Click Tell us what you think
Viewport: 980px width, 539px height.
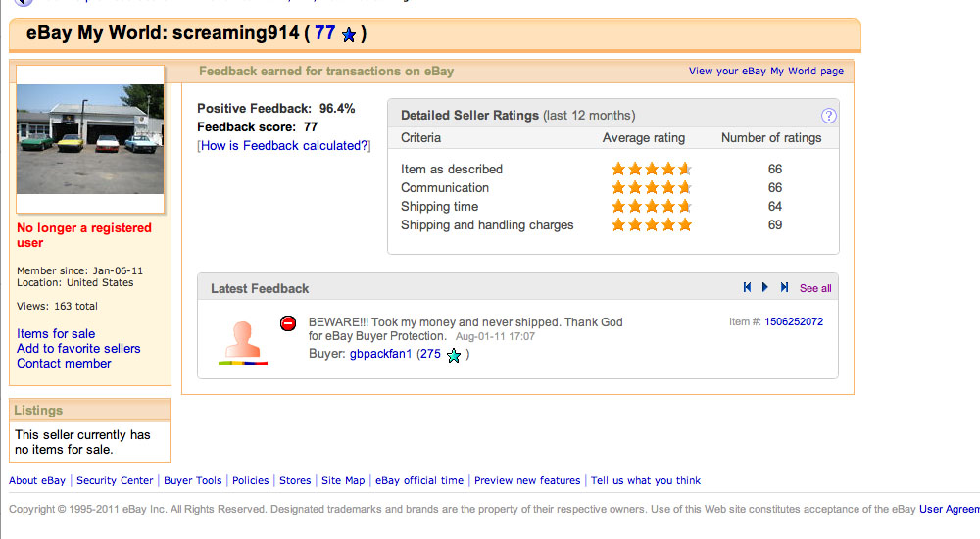click(x=646, y=481)
